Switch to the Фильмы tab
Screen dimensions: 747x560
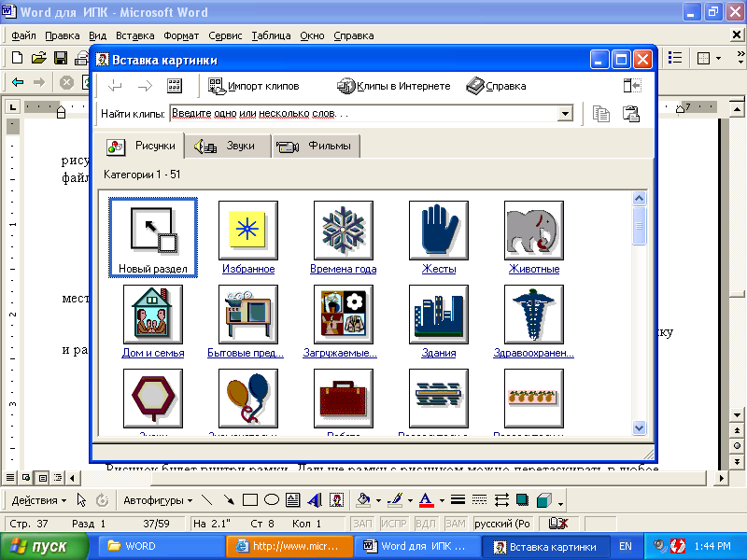coord(316,147)
